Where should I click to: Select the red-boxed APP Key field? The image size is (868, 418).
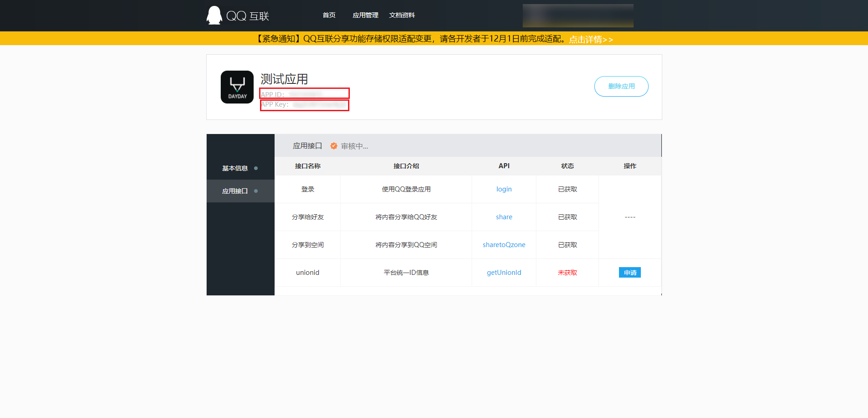click(x=304, y=105)
